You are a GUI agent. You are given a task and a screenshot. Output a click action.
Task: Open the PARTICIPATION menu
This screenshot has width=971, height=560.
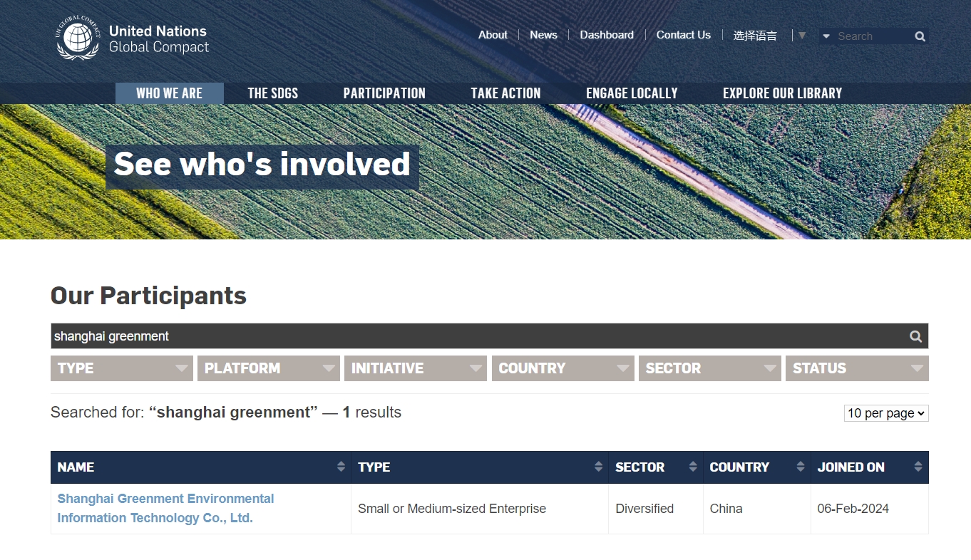click(384, 93)
